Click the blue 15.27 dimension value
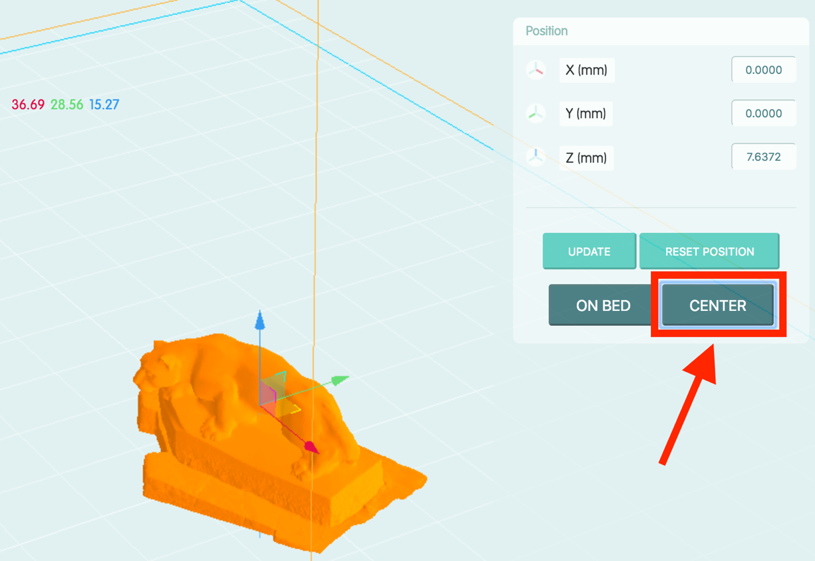Viewport: 815px width, 561px height. click(104, 105)
